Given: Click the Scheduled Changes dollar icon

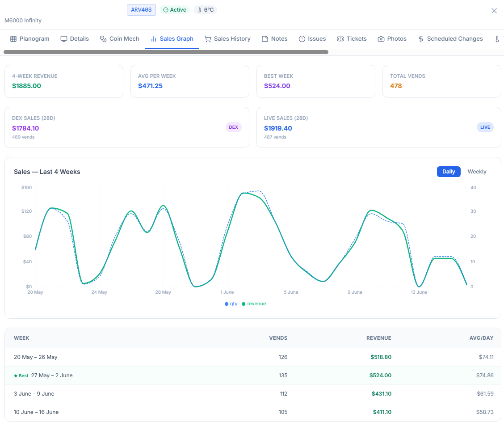Looking at the screenshot, I should click(x=421, y=39).
